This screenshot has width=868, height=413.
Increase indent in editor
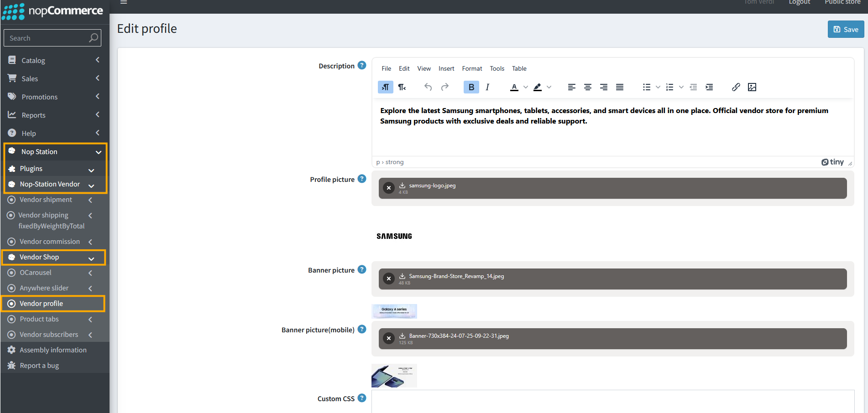coord(709,87)
